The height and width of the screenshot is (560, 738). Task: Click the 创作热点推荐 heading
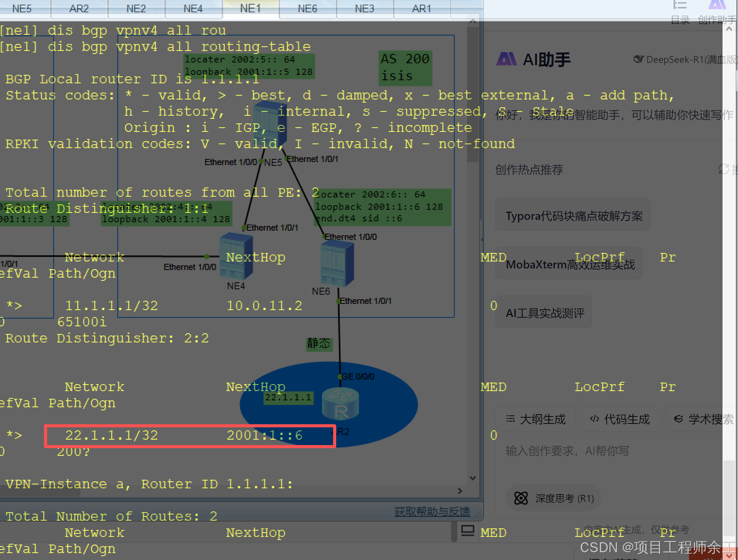pyautogui.click(x=529, y=169)
